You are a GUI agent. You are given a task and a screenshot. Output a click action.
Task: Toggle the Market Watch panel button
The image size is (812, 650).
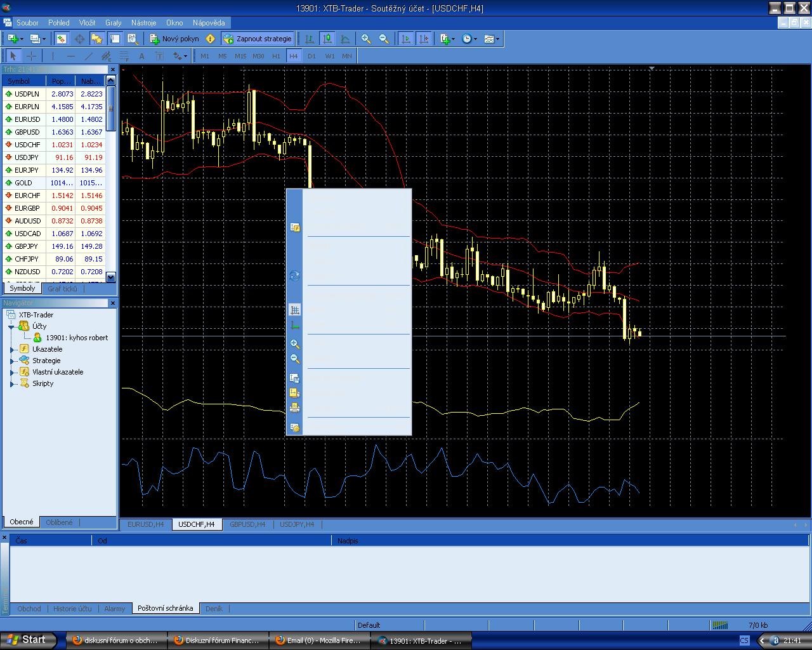click(61, 39)
